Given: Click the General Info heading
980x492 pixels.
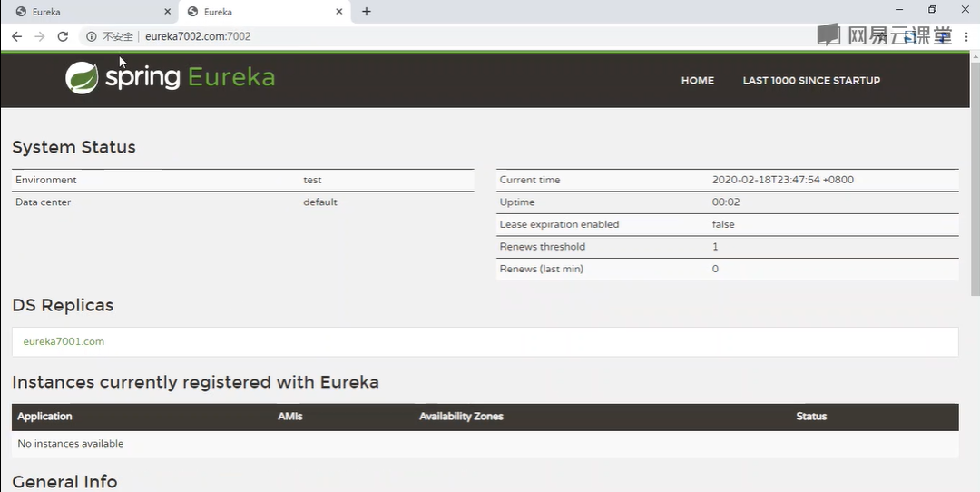Looking at the screenshot, I should pos(64,482).
